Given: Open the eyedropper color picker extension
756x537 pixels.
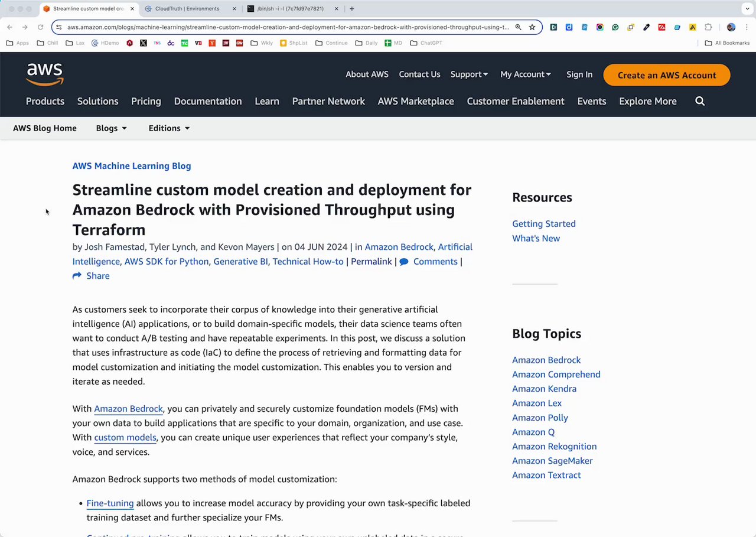Looking at the screenshot, I should point(646,27).
